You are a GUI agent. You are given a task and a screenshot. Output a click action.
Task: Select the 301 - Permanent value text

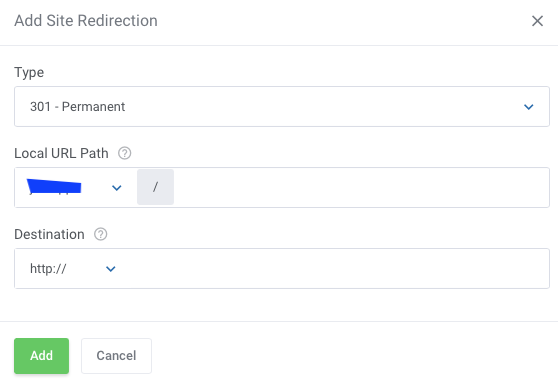coord(77,107)
